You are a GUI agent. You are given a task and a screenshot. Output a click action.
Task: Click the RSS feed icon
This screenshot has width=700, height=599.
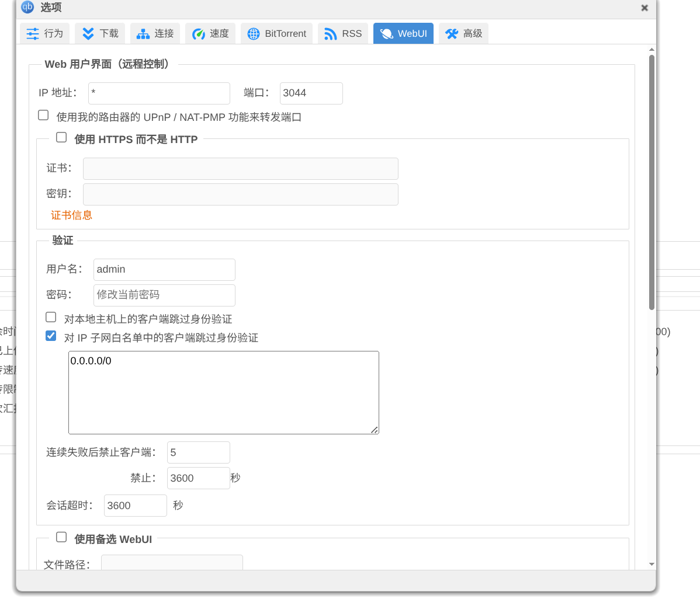coord(330,34)
